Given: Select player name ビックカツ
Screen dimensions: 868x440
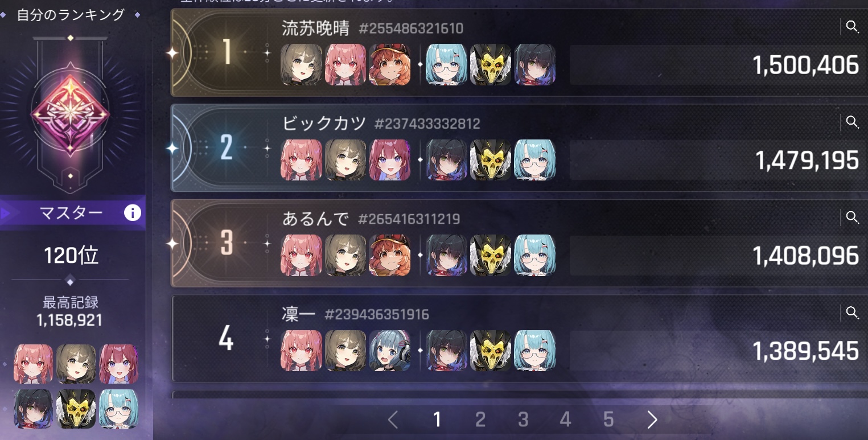Looking at the screenshot, I should (x=324, y=124).
